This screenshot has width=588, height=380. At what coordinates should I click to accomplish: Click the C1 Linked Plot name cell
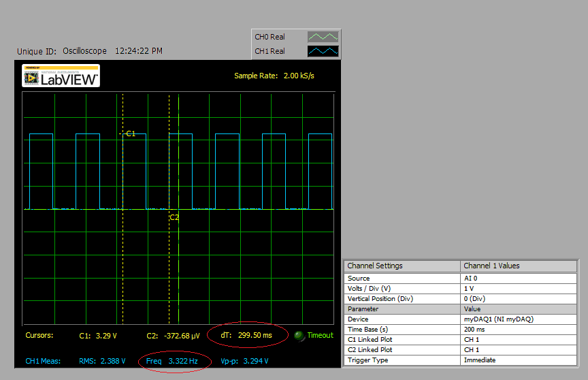click(402, 340)
